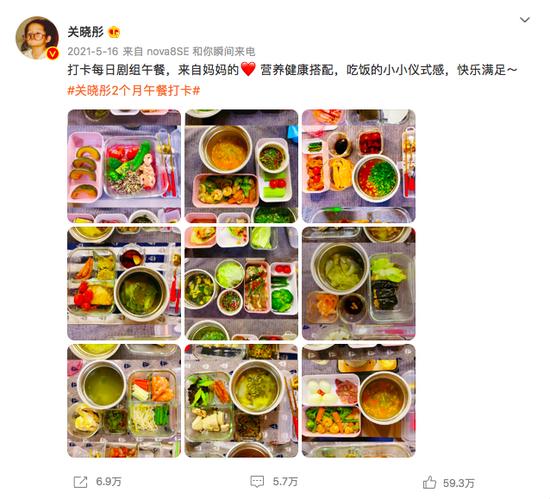Screen dimensions: 550x499
Task: Open bottom-left photo with bean sprouts
Action: pyautogui.click(x=124, y=401)
